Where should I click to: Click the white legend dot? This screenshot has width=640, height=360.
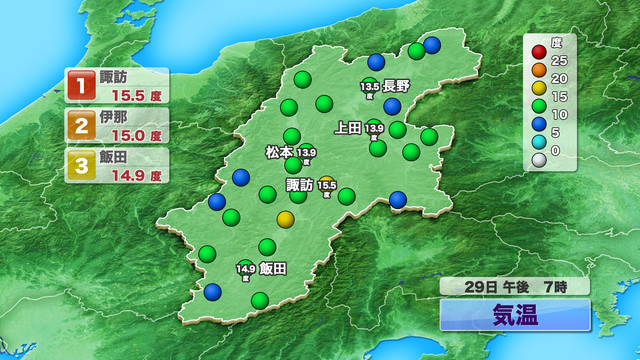coord(539,160)
